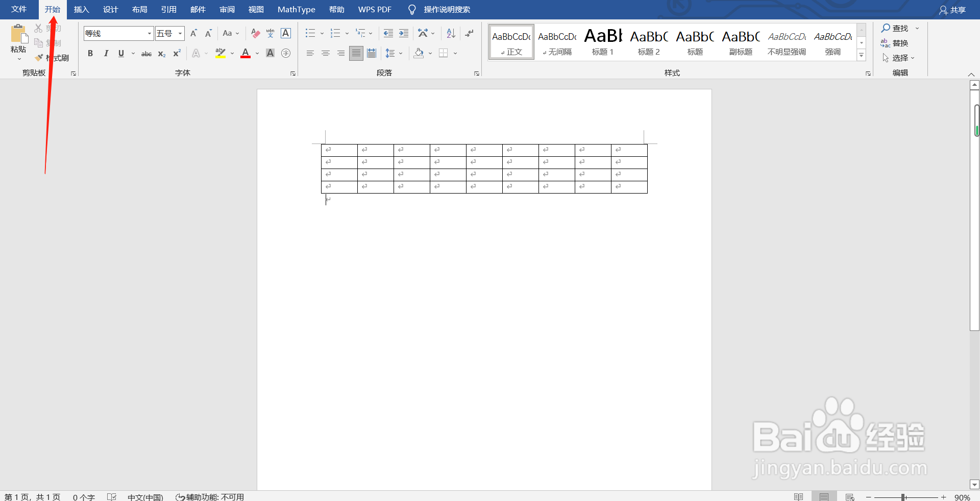
Task: Toggle underline formatting
Action: [x=121, y=53]
